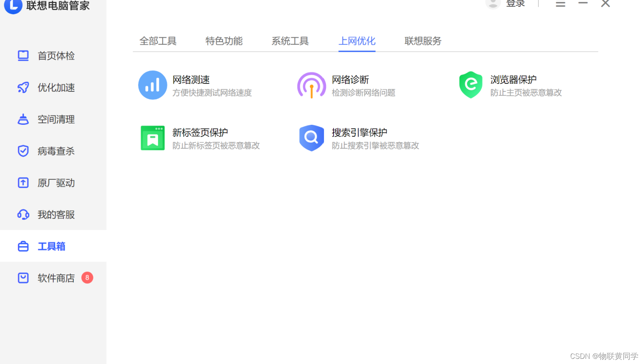Screen dimensions: 644x364
Task: Click the text 方便快捷测试网络速度
Action: point(212,93)
